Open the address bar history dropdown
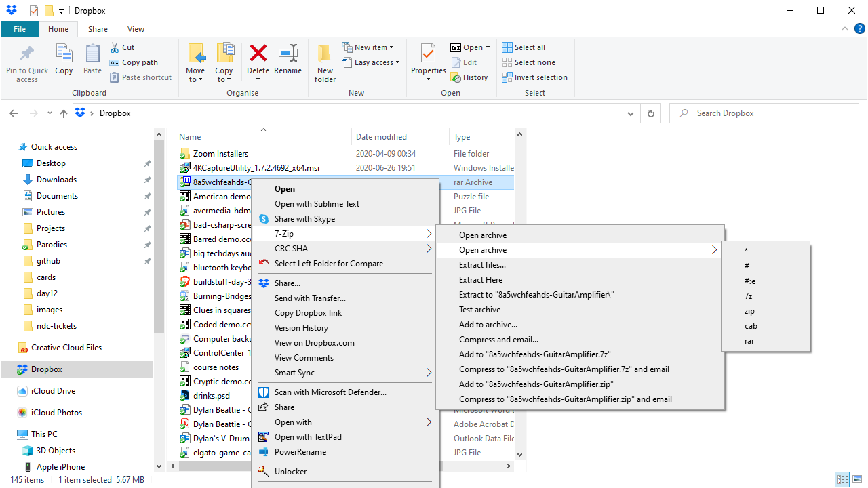 pos(631,113)
